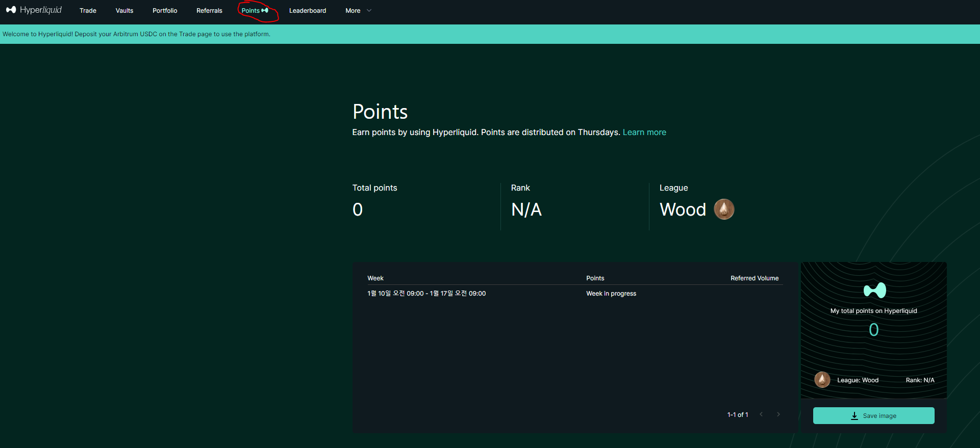Click the Total points value 0
Image resolution: width=980 pixels, height=448 pixels.
tap(358, 209)
